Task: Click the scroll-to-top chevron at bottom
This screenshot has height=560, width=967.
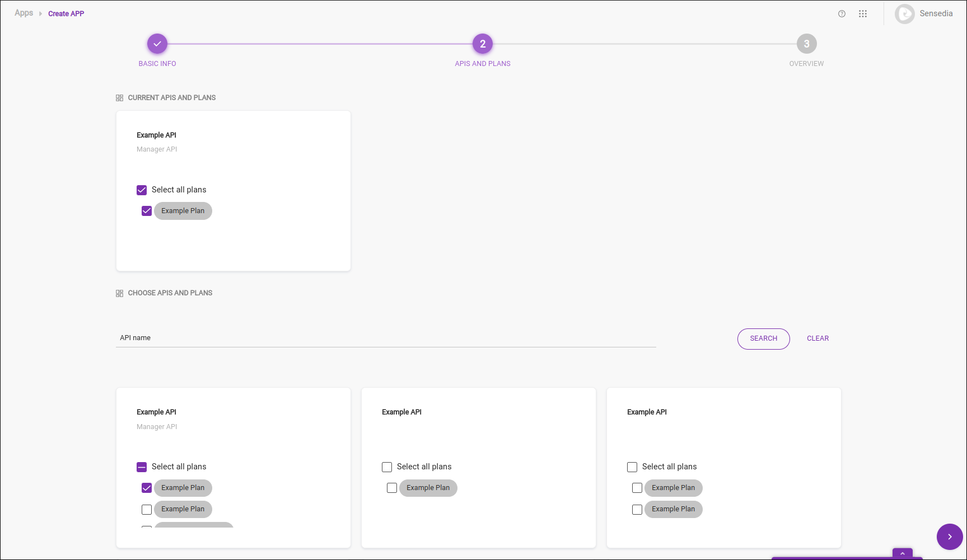Action: pyautogui.click(x=902, y=554)
